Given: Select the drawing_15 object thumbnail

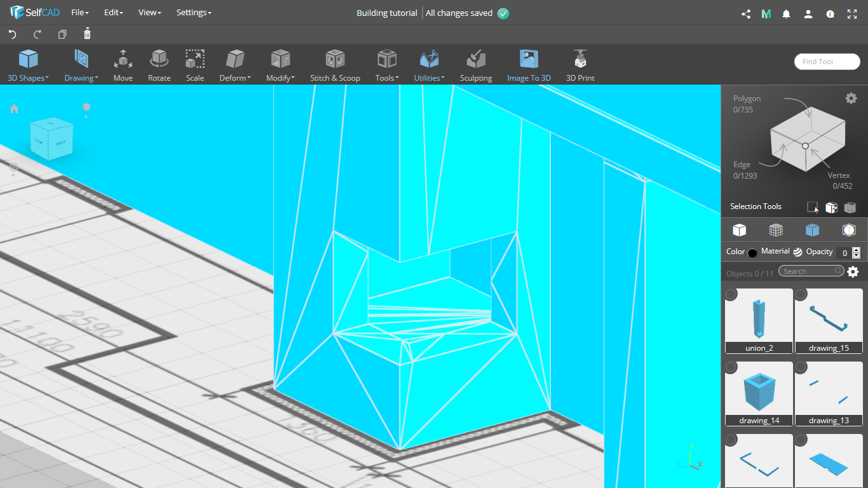Looking at the screenshot, I should pos(829,321).
